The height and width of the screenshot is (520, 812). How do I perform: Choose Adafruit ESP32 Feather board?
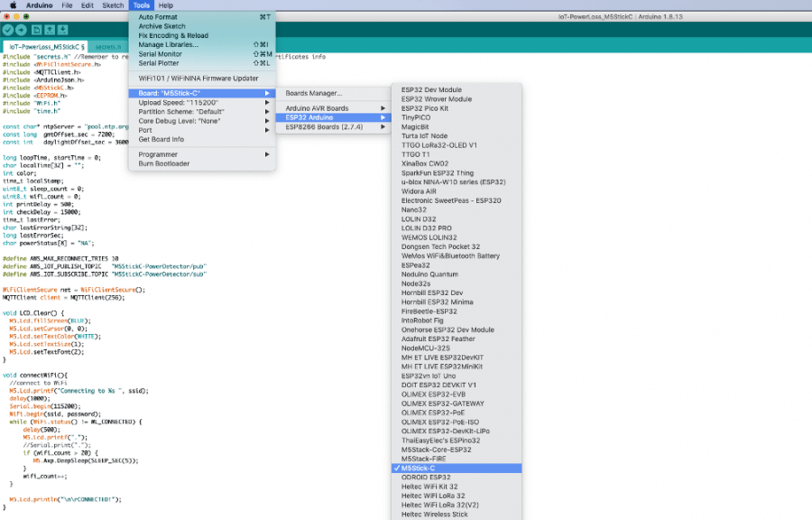(457, 339)
